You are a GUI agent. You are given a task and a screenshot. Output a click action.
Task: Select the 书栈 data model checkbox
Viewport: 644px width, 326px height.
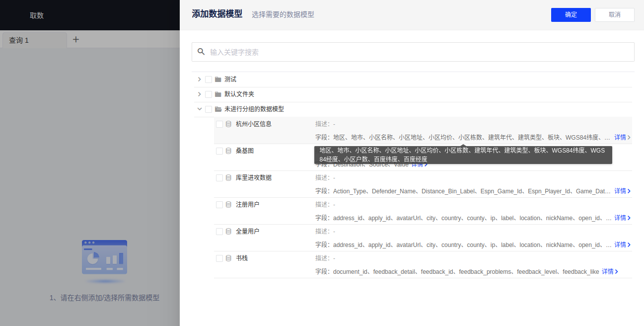pos(219,258)
